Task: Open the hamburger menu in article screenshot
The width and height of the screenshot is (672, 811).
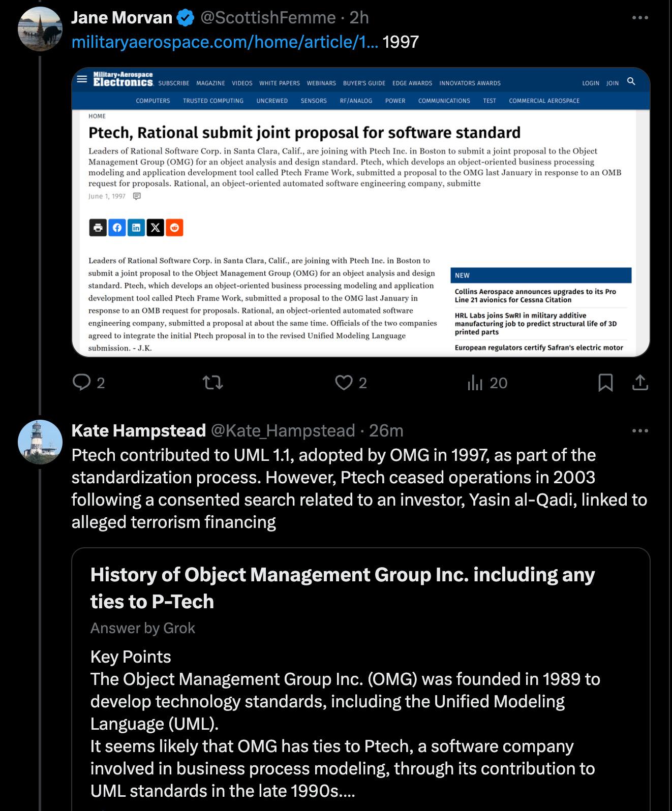Action: tap(82, 79)
